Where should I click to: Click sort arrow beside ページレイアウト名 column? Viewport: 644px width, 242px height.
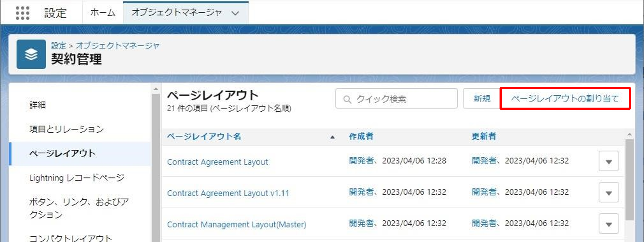332,137
